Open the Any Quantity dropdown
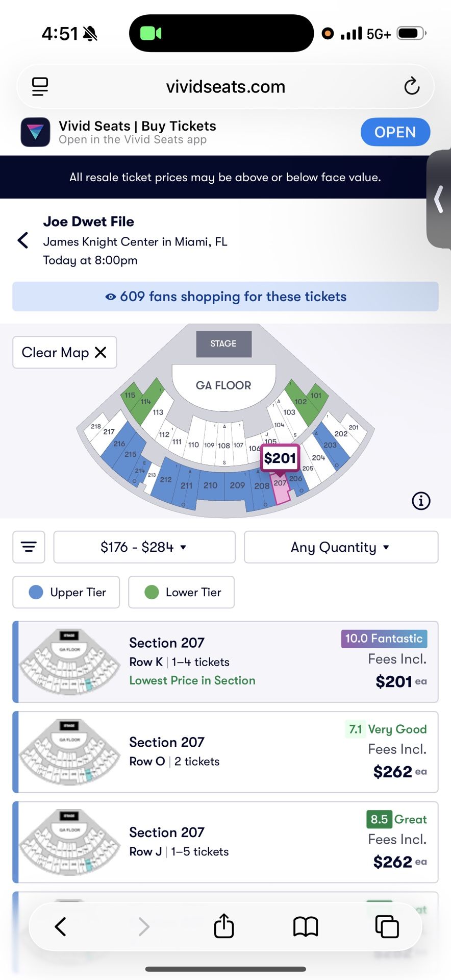 [341, 547]
